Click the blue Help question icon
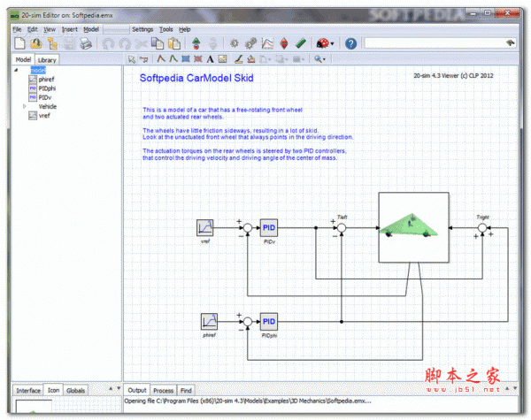 (350, 43)
